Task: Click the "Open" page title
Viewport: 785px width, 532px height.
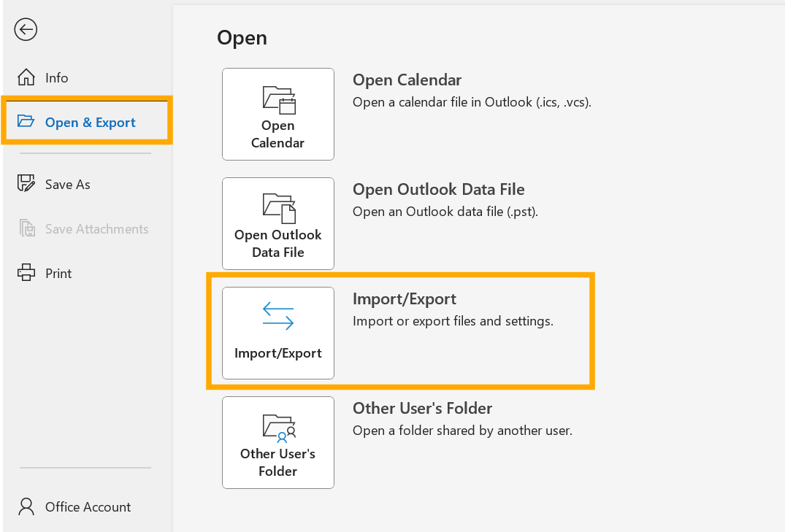Action: point(242,39)
